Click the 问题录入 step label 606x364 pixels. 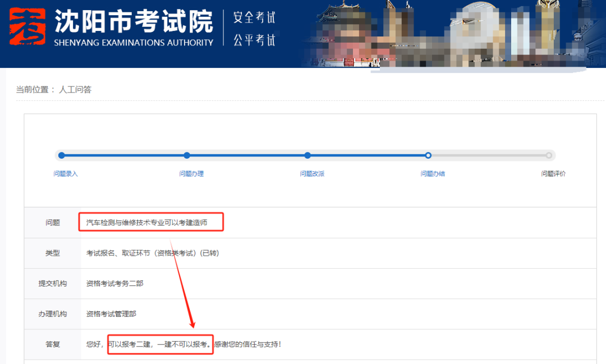(65, 174)
